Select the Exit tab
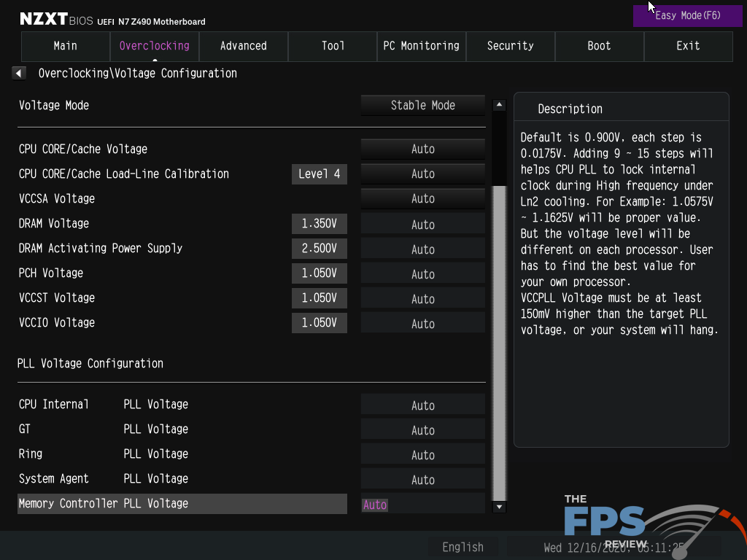 click(x=688, y=46)
